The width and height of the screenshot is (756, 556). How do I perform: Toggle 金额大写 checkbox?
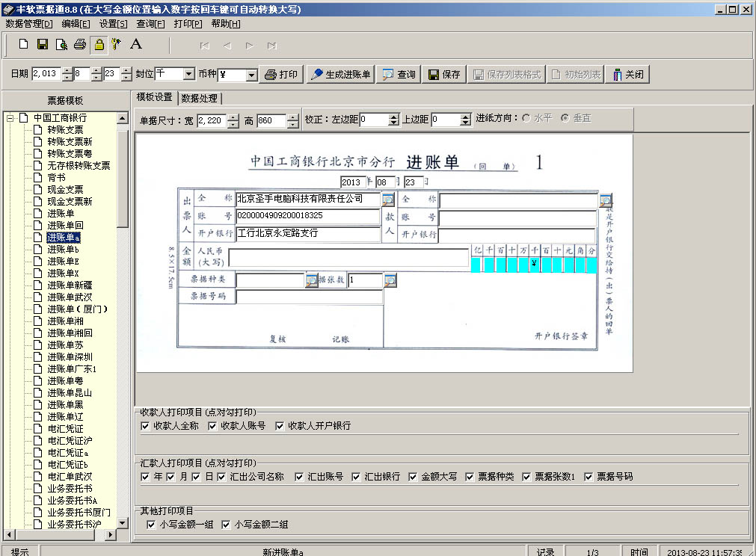pyautogui.click(x=413, y=477)
